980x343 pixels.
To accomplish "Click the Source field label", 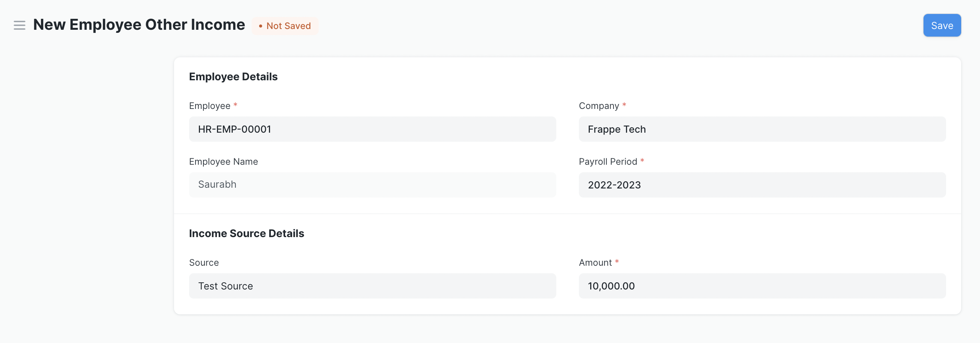I will point(203,263).
